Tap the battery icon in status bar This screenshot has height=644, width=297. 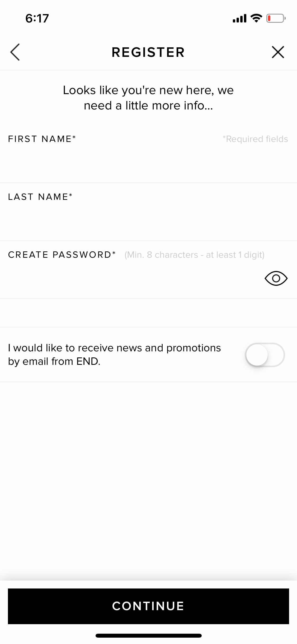276,18
